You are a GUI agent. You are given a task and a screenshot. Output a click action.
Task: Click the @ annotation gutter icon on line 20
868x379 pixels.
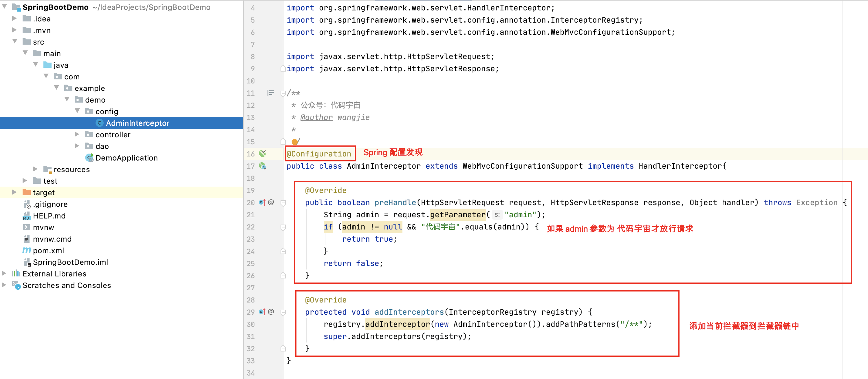pyautogui.click(x=271, y=202)
